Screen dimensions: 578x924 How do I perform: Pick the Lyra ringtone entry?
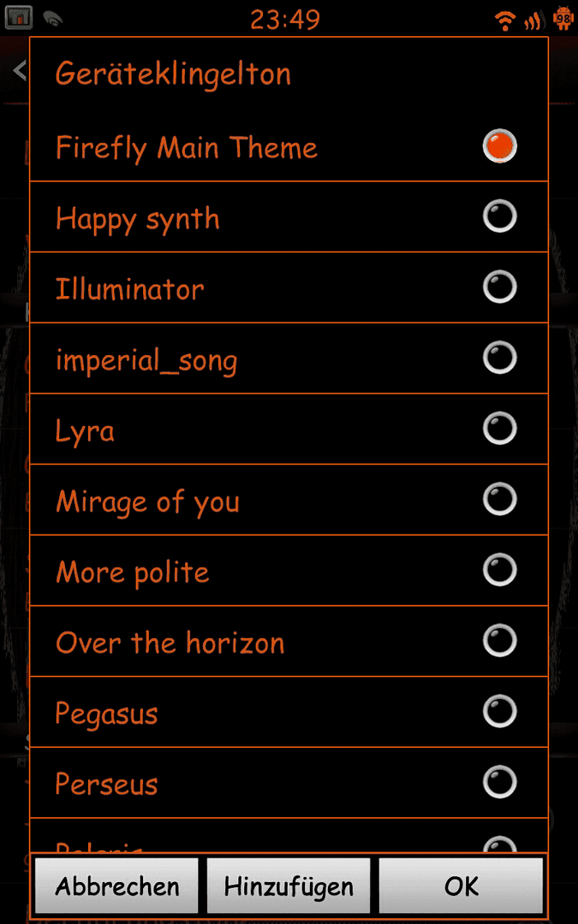(x=289, y=429)
